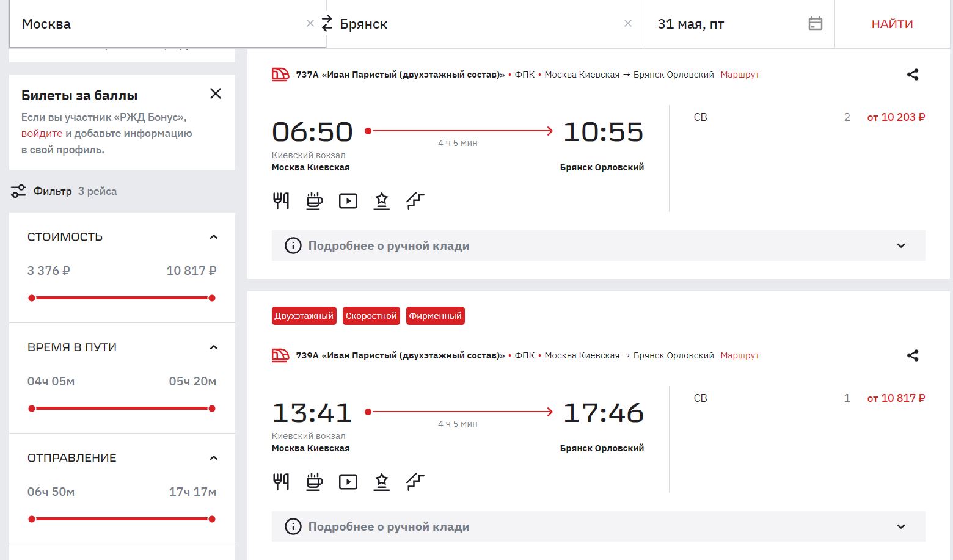Click star service icon for train 737А

coord(382,201)
